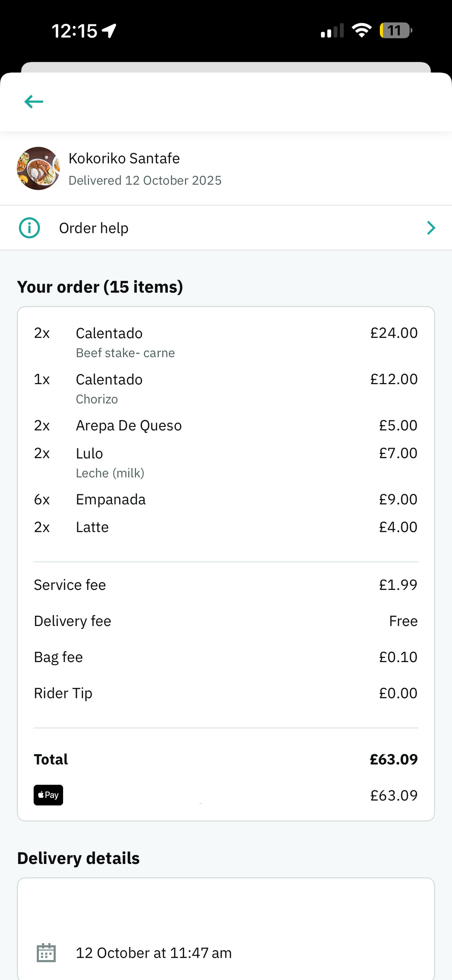Open the Order help row
The height and width of the screenshot is (980, 452).
coord(226,228)
